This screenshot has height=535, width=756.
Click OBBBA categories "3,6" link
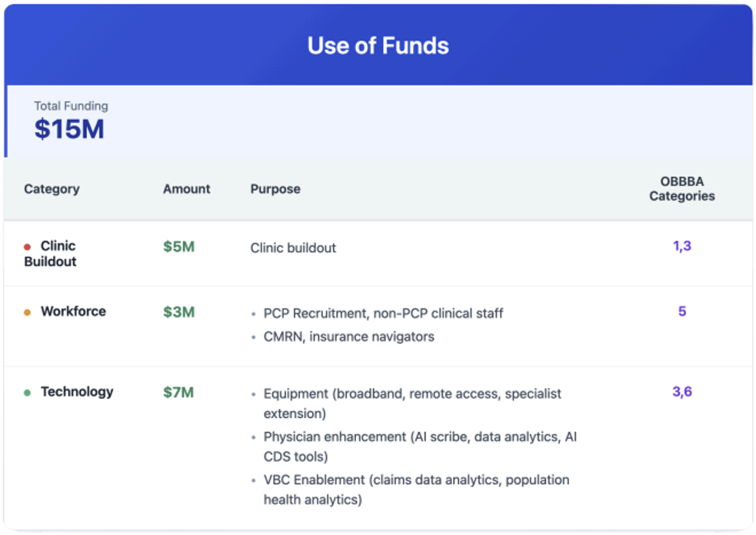[x=682, y=392]
